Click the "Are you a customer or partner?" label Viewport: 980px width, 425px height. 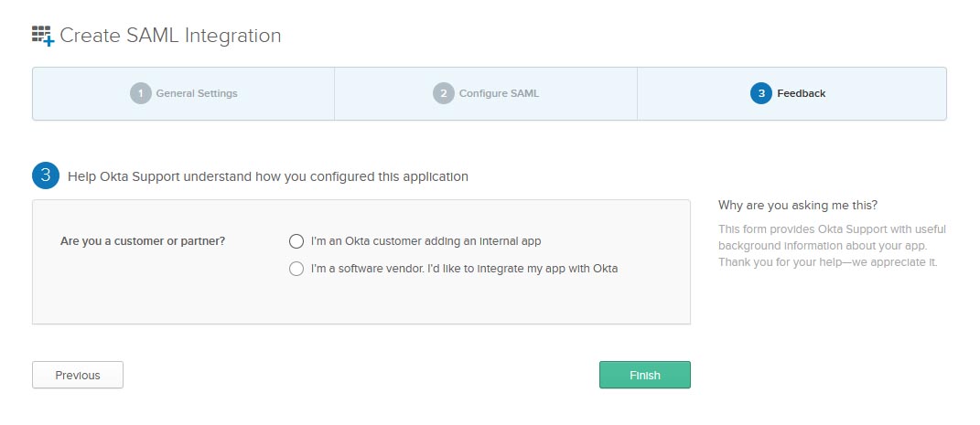[143, 241]
